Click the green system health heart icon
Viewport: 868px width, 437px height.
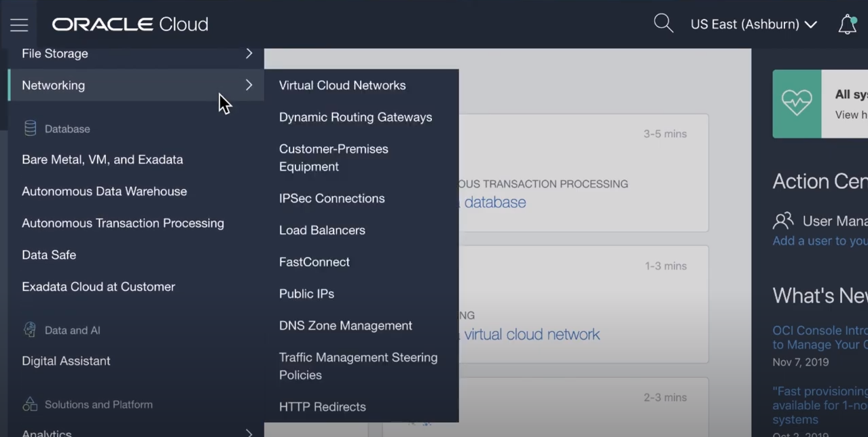pos(797,103)
